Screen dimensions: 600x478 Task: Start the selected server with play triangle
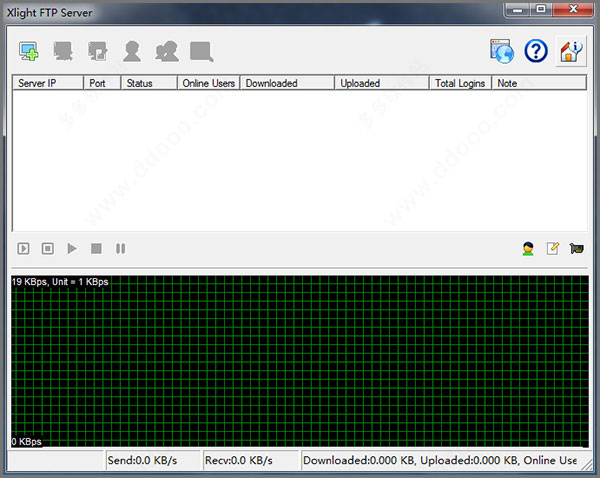72,249
